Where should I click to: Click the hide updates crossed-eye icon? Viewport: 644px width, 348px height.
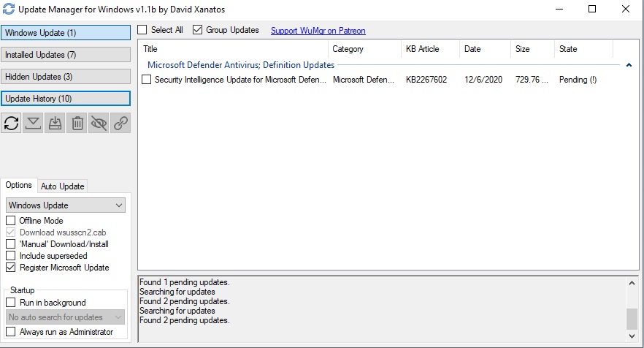point(99,123)
